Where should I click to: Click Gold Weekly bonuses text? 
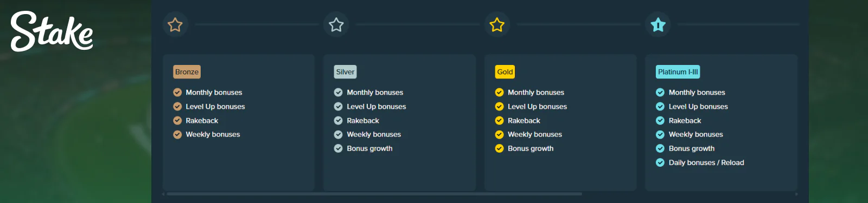coord(535,134)
